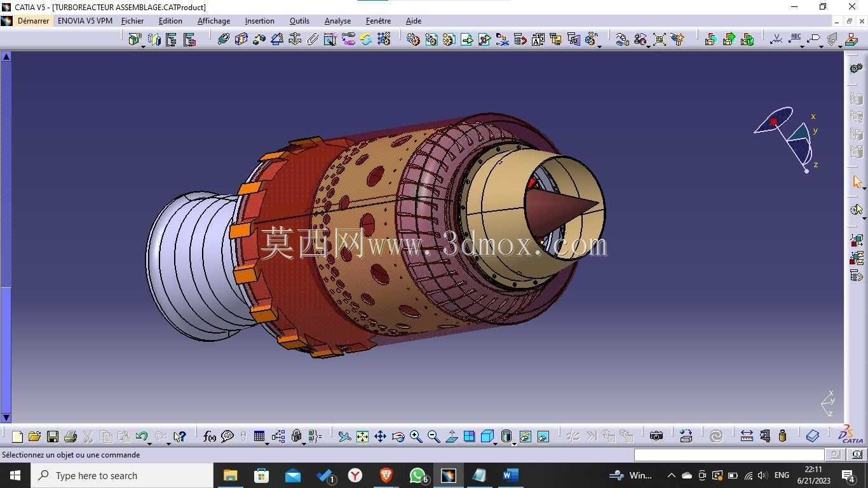Viewport: 868px width, 488px height.
Task: Click the Measure Item icon
Action: pos(764,436)
